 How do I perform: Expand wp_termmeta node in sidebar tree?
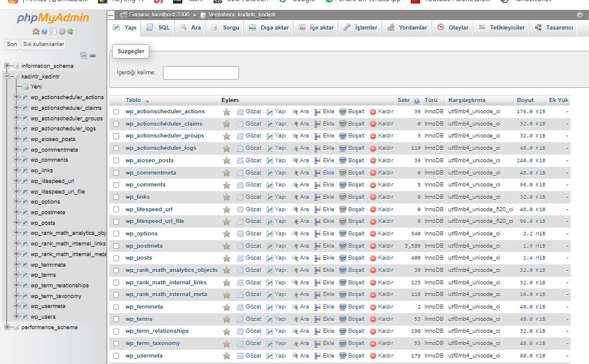[x=16, y=264]
